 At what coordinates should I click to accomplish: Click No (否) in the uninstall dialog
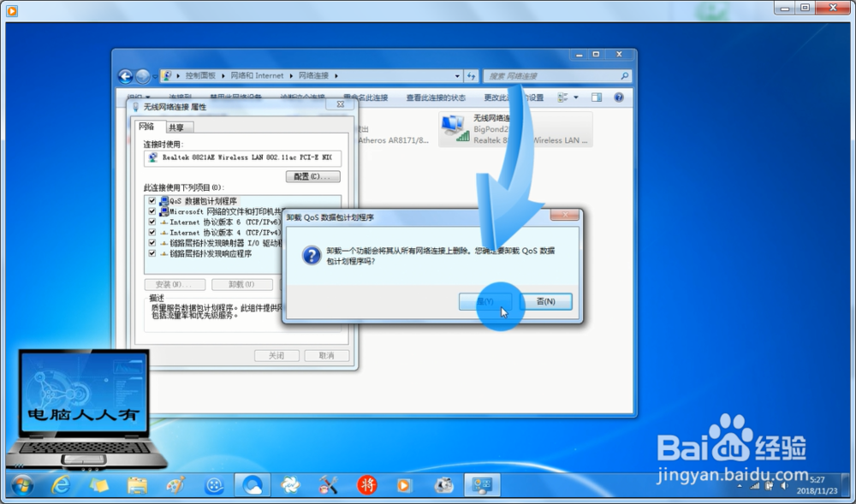[546, 302]
